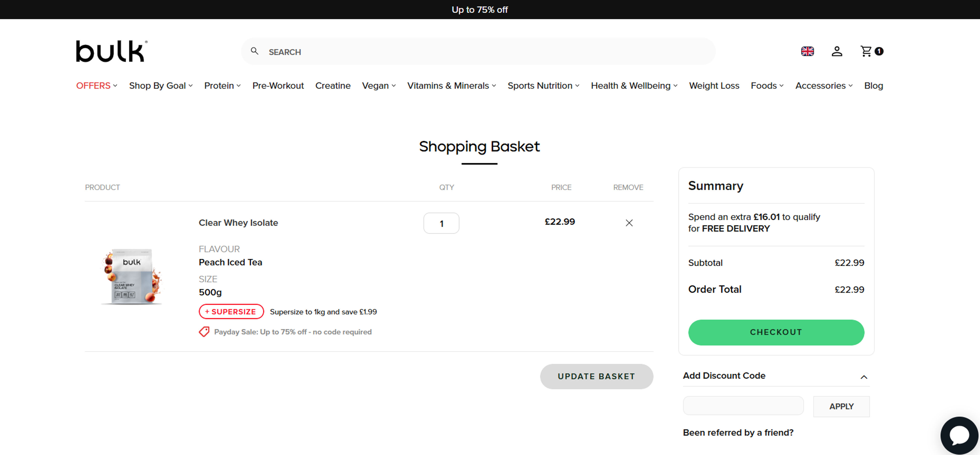
Task: Open the account profile icon
Action: pos(837,51)
